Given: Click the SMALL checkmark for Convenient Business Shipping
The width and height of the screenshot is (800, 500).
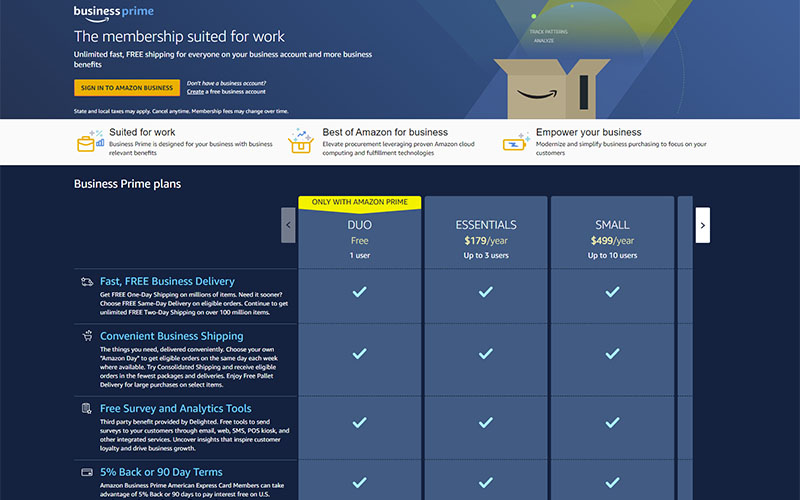Looking at the screenshot, I should (x=612, y=354).
